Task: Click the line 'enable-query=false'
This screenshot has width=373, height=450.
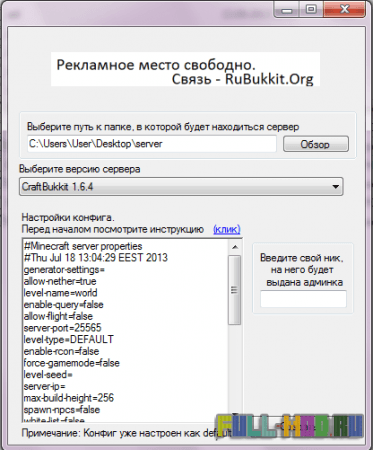Action: click(63, 305)
